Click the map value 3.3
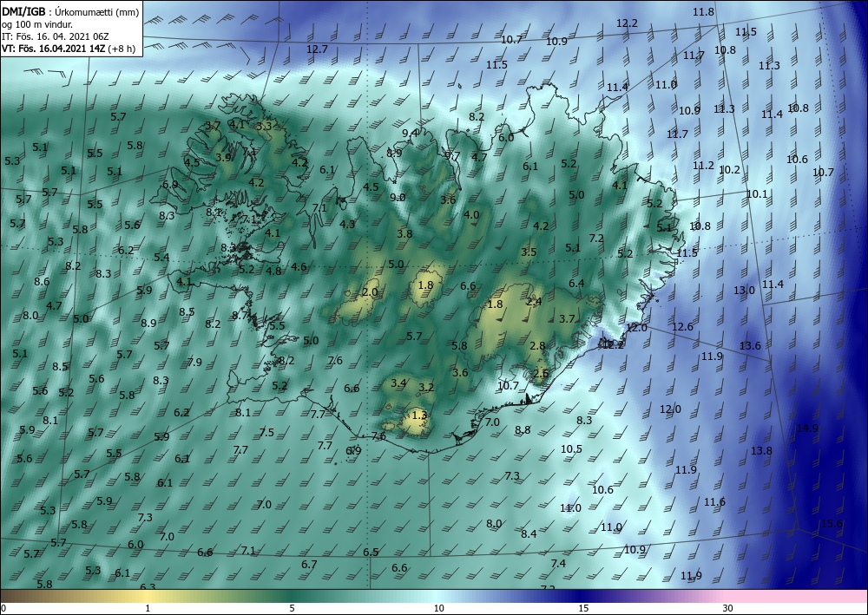868x615 pixels. click(264, 126)
